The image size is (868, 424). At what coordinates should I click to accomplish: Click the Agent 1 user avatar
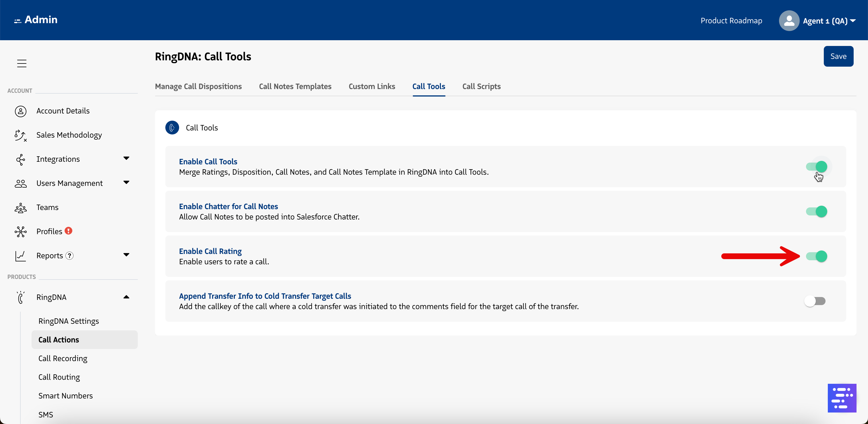point(789,21)
